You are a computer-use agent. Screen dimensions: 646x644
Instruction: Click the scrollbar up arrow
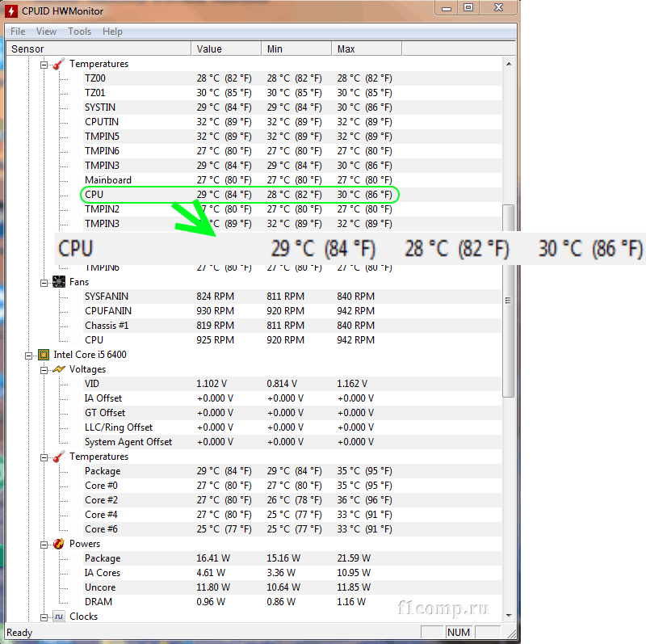pos(509,64)
